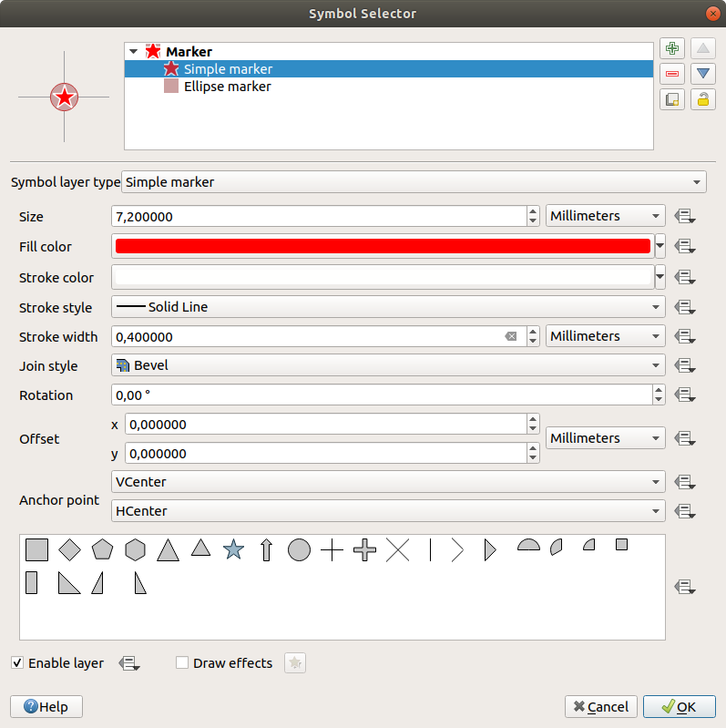The height and width of the screenshot is (728, 726).
Task: Select Ellipse marker in the layer tree
Action: (227, 87)
